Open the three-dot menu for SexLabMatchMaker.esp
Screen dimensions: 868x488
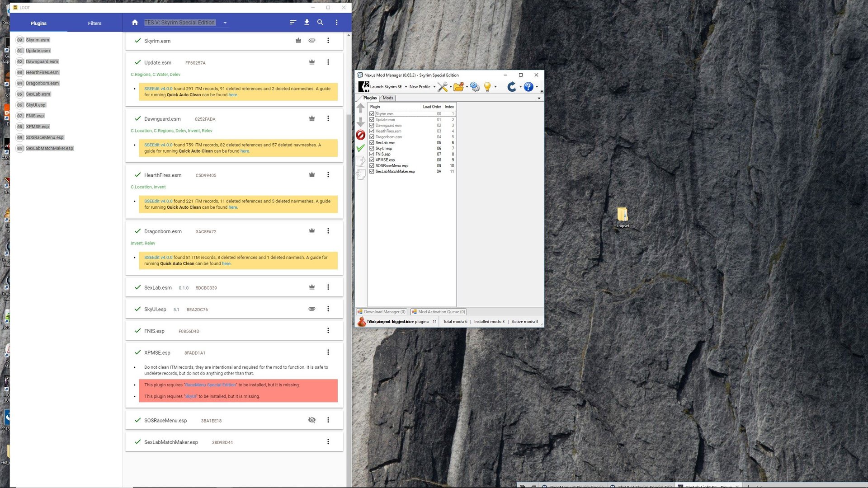pyautogui.click(x=328, y=442)
